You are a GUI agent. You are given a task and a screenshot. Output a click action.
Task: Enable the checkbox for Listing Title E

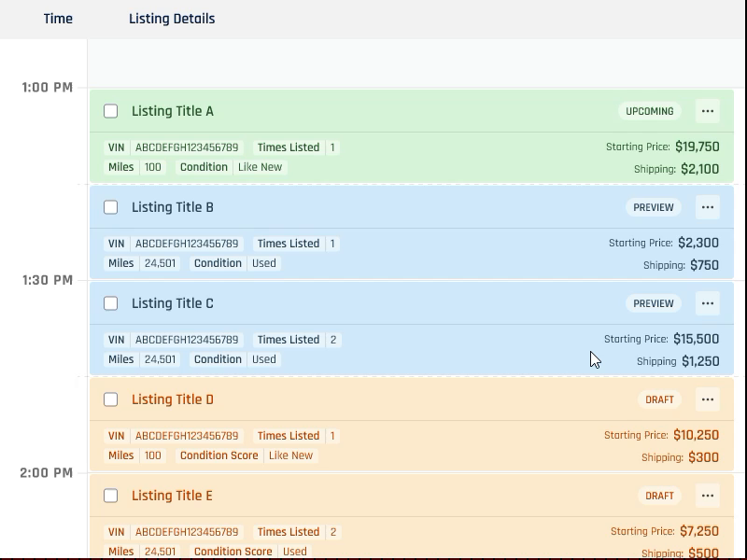pyautogui.click(x=110, y=496)
